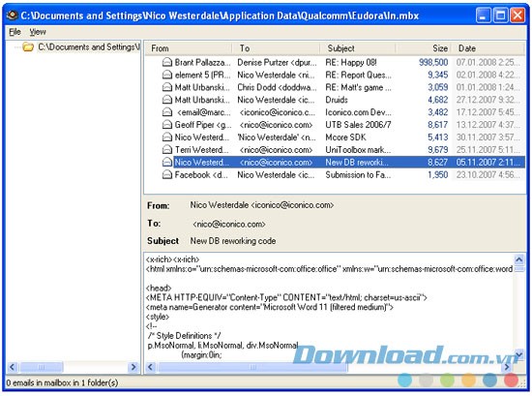Click envelope icon of Druids email

point(167,100)
